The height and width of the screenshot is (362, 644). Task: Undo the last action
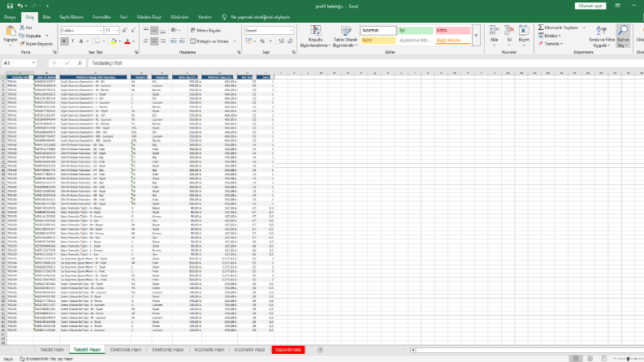point(20,6)
